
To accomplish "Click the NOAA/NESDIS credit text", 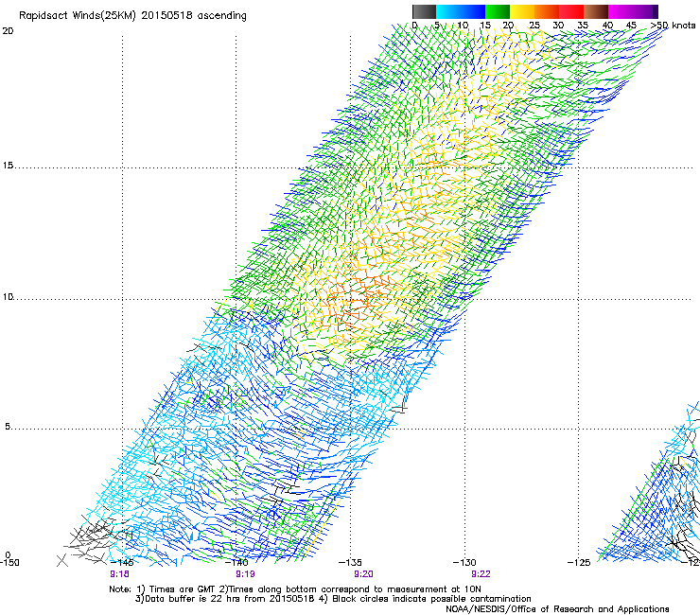I will tap(557, 609).
